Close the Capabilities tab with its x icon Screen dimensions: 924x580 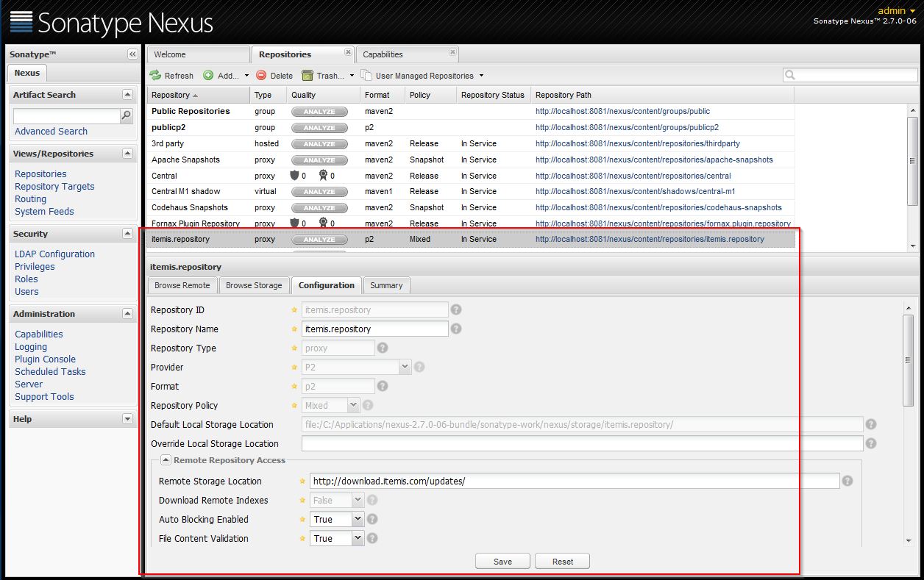tap(452, 52)
